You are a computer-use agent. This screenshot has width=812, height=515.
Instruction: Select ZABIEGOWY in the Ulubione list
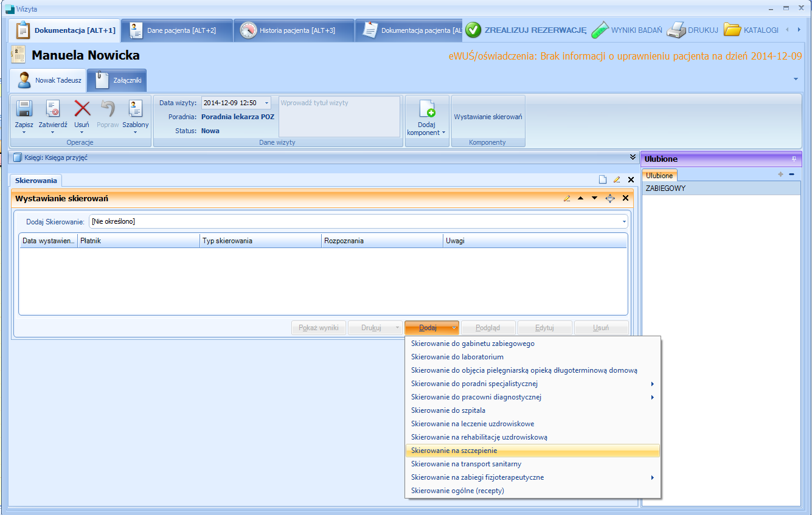point(721,188)
